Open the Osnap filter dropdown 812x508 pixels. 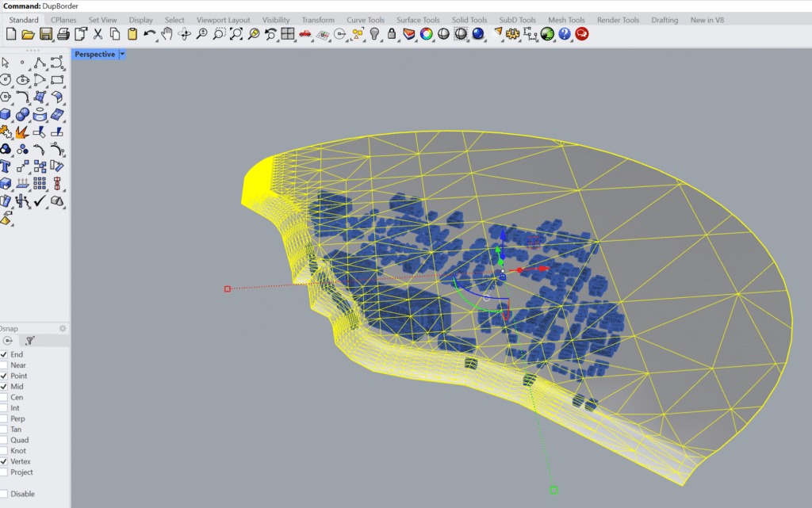coord(30,340)
